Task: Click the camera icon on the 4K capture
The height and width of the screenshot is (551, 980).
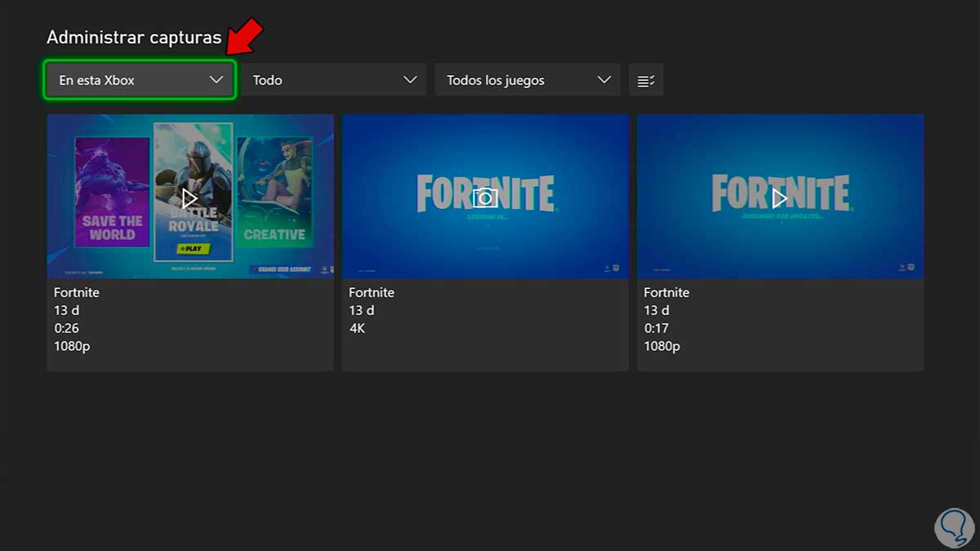Action: (485, 198)
